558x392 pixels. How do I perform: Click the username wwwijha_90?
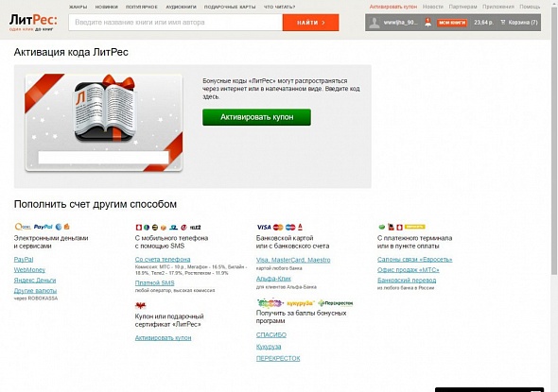(x=400, y=23)
